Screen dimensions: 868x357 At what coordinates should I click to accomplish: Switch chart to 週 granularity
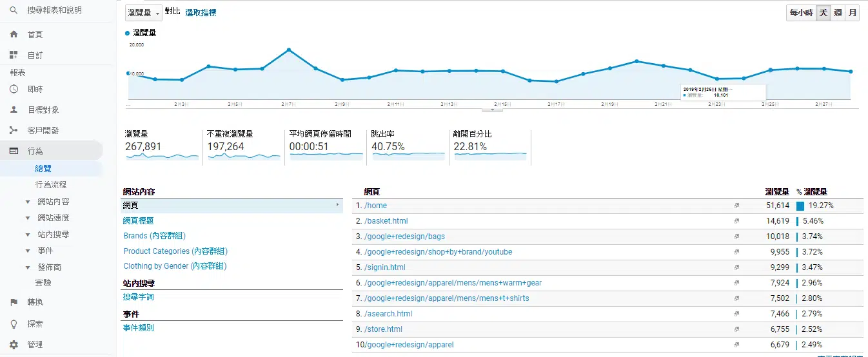point(838,13)
